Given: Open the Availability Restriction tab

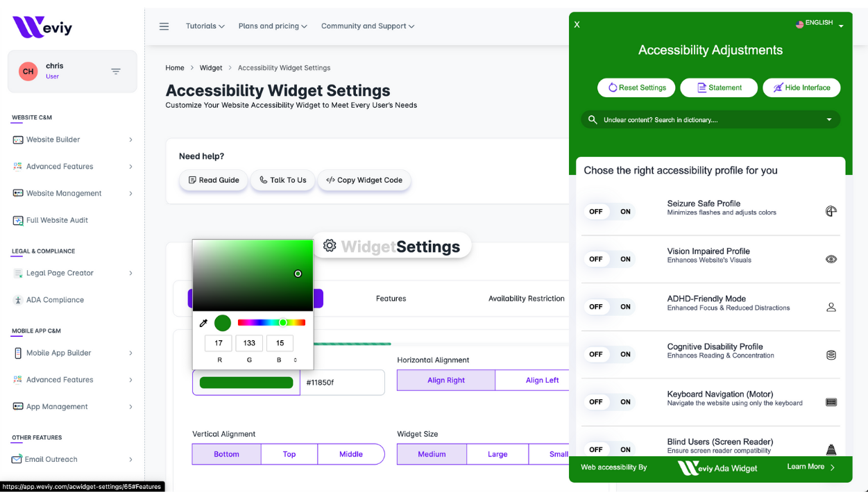Looking at the screenshot, I should (526, 299).
